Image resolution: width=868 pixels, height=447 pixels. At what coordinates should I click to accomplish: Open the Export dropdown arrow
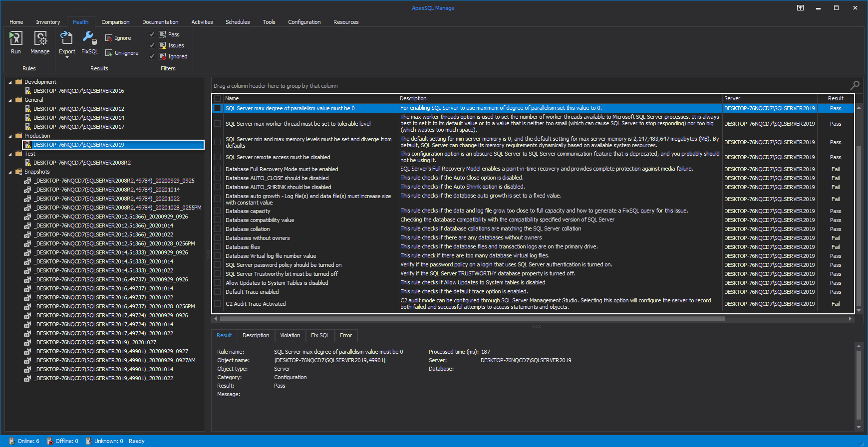point(67,58)
